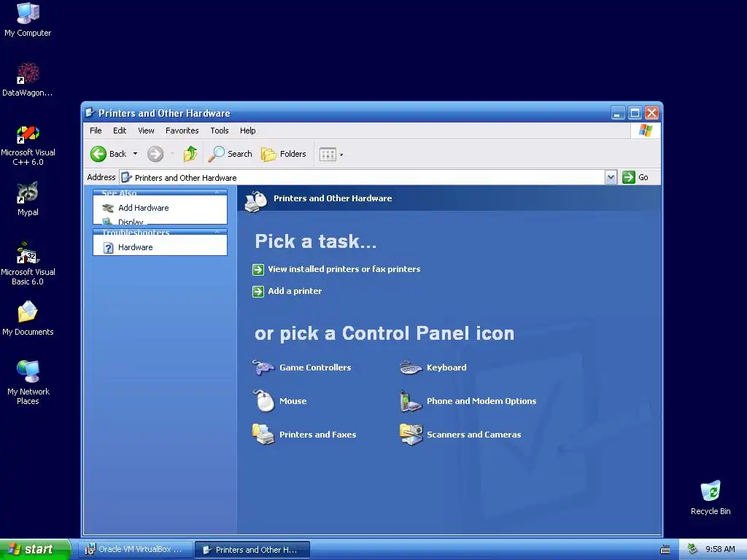Collapse the See Also panel chevron

[217, 192]
